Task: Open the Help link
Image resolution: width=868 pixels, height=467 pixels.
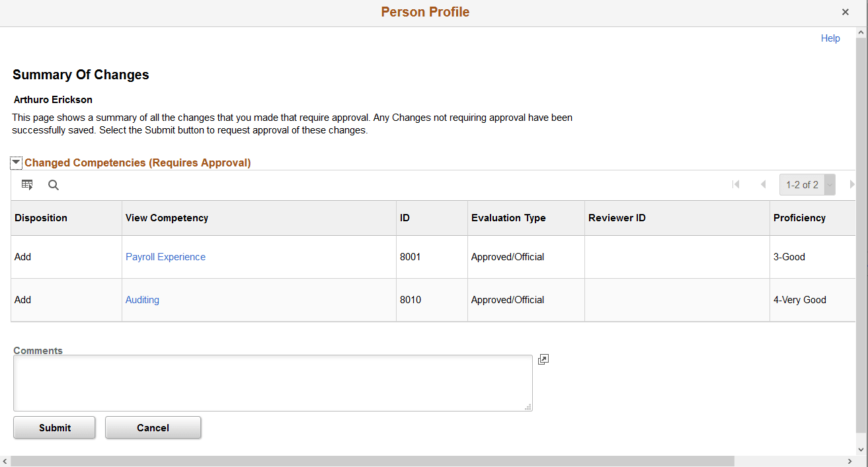Action: pos(830,38)
